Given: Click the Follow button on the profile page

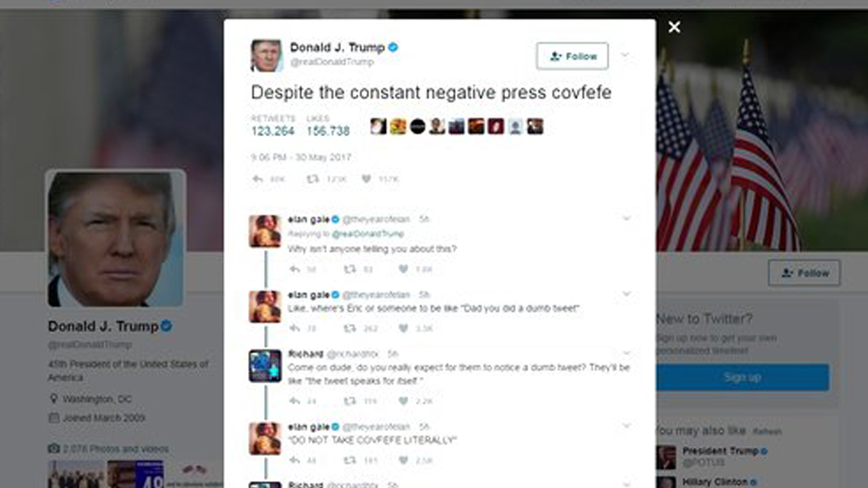Looking at the screenshot, I should tap(804, 272).
